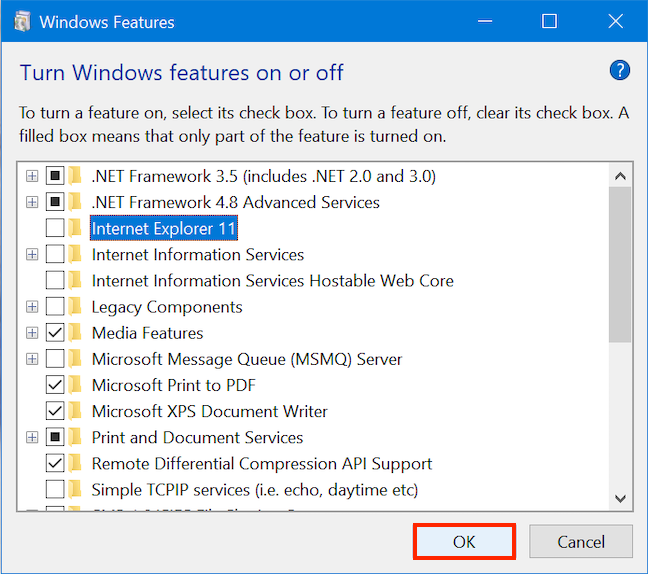Enable the Legacy Components checkbox

[x=55, y=306]
